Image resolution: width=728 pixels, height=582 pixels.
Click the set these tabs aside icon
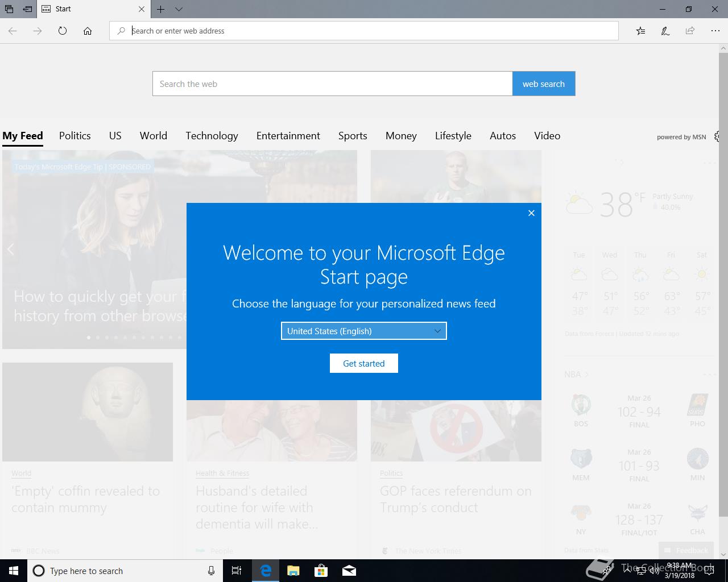point(27,9)
